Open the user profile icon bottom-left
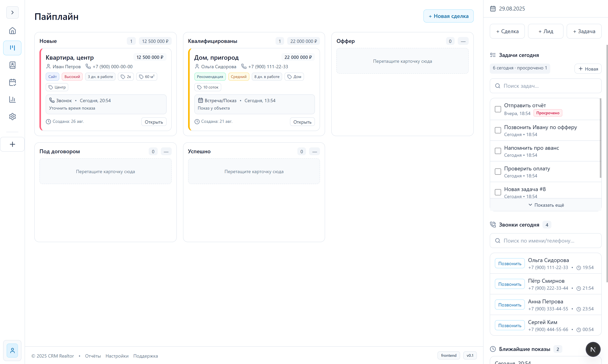This screenshot has width=608, height=364. click(12, 351)
